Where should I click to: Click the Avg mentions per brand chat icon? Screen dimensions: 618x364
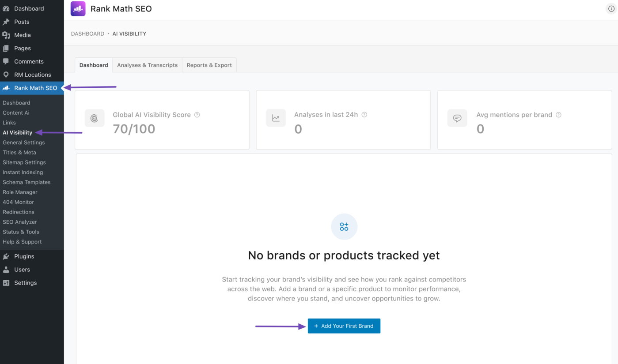(457, 118)
